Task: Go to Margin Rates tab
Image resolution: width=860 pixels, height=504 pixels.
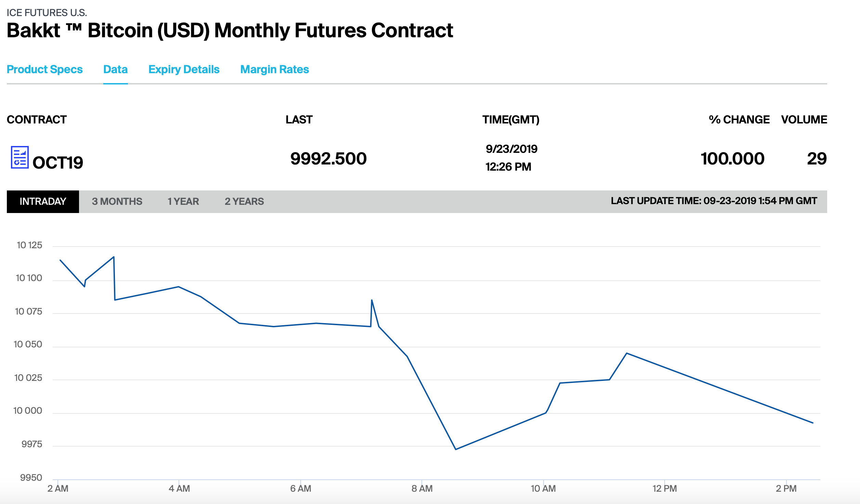Action: point(275,69)
